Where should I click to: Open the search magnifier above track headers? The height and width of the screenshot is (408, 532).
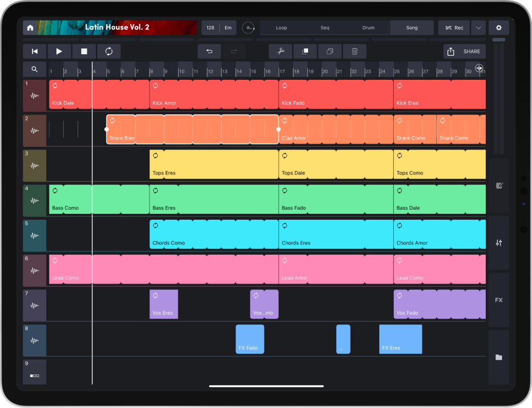click(x=34, y=69)
